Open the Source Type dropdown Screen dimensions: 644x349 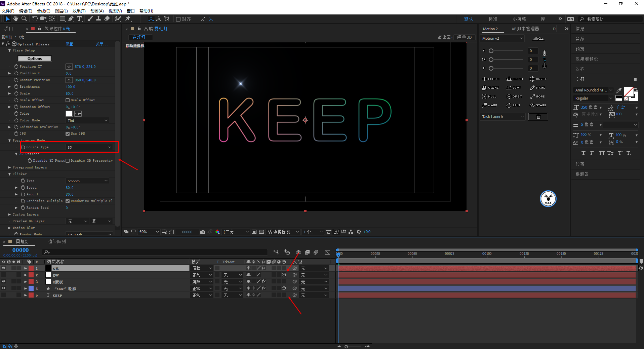[x=89, y=147]
